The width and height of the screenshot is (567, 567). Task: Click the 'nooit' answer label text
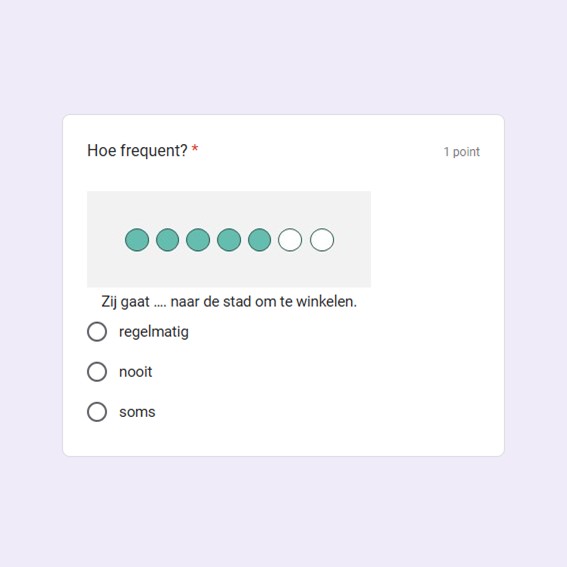pyautogui.click(x=136, y=372)
